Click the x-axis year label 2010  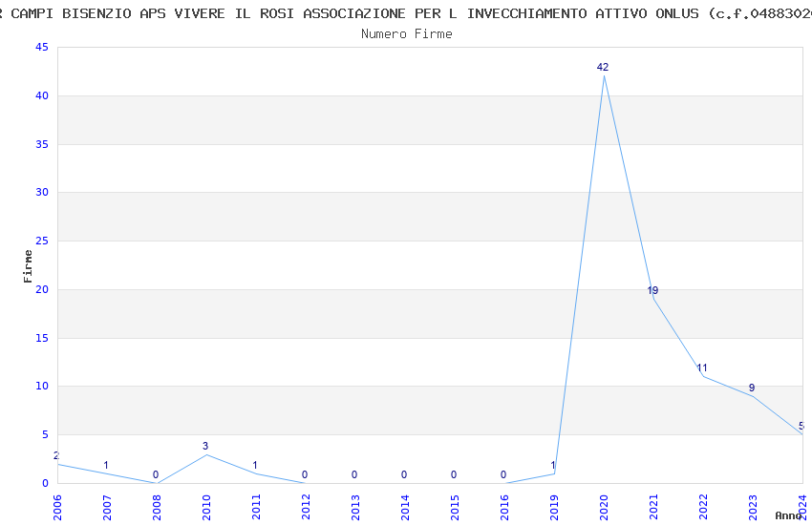pos(206,508)
